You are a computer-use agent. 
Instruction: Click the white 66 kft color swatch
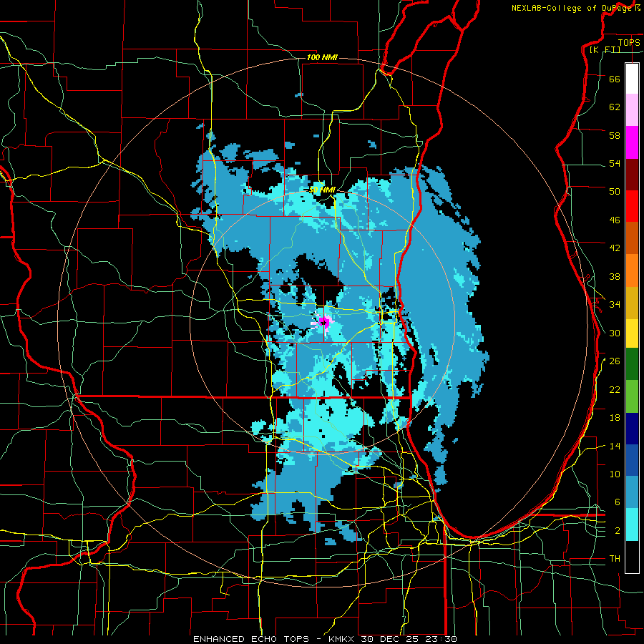[x=632, y=79]
